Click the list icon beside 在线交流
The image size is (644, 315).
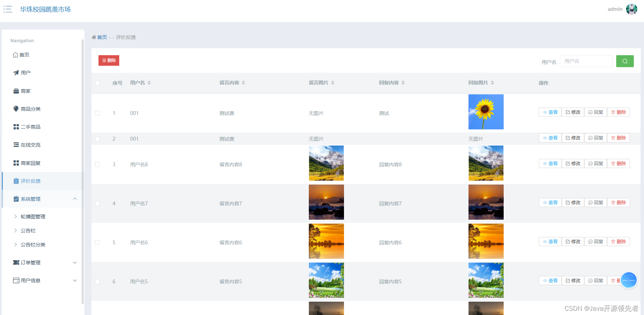(x=16, y=145)
